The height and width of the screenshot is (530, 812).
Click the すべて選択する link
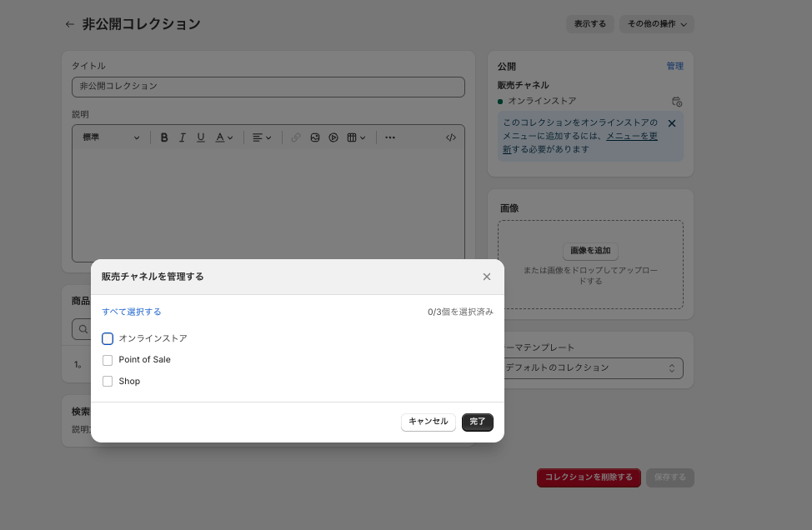[x=132, y=312]
